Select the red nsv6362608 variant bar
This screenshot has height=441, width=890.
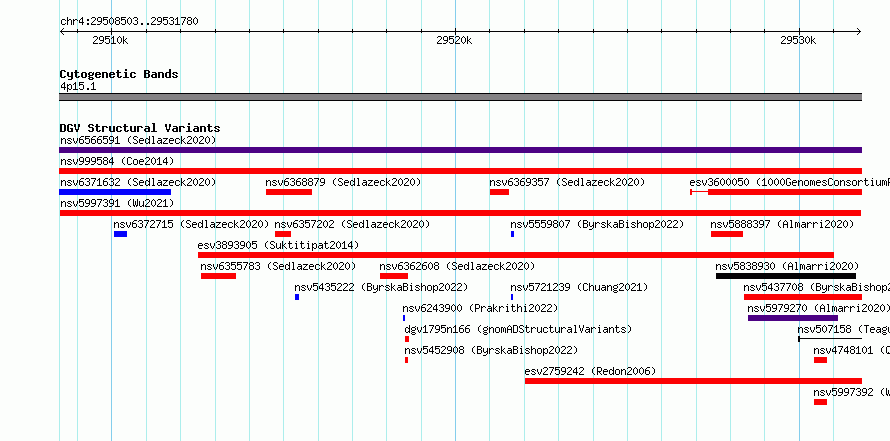(x=394, y=276)
